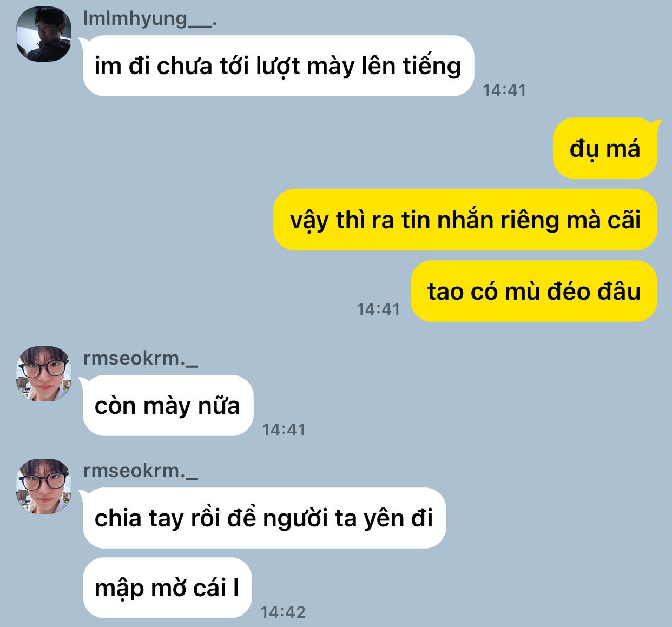The height and width of the screenshot is (627, 672).
Task: Select the yellow 'đụ má' message bubble
Action: coord(605,148)
